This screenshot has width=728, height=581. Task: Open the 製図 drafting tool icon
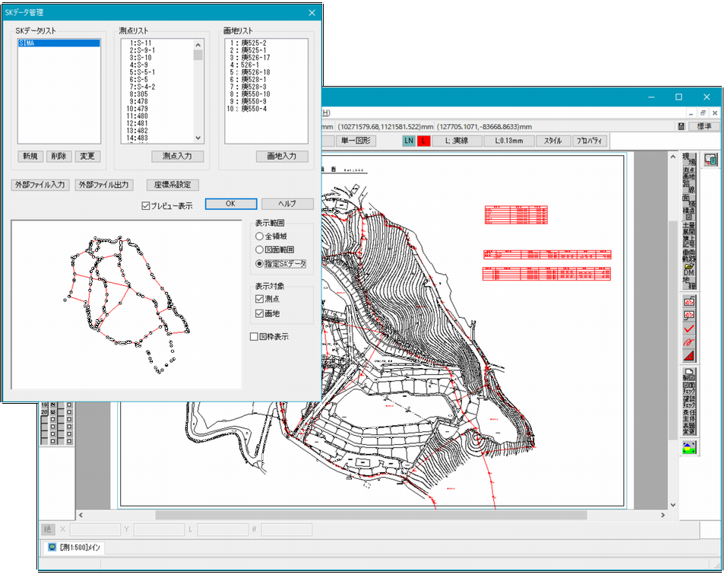click(689, 374)
